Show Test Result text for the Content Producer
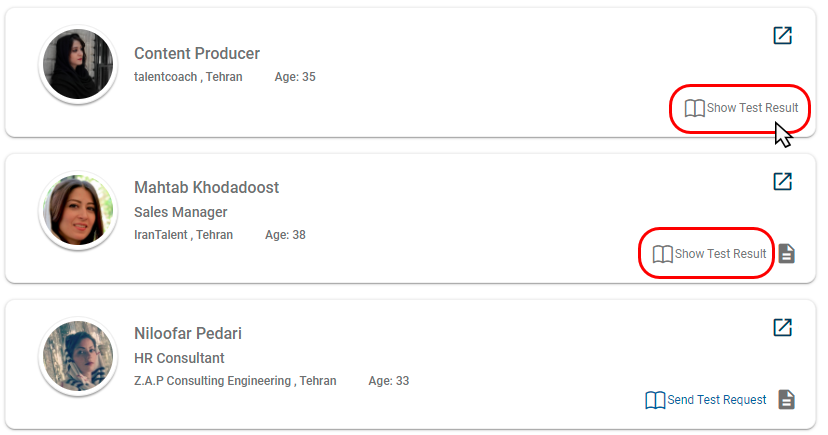 752,108
